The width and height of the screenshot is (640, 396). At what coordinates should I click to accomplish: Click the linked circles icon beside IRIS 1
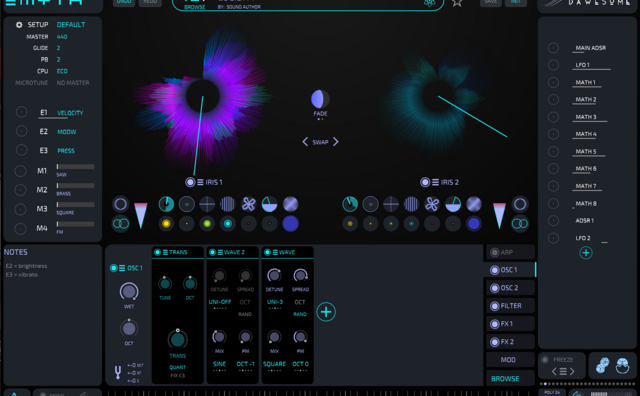click(120, 224)
